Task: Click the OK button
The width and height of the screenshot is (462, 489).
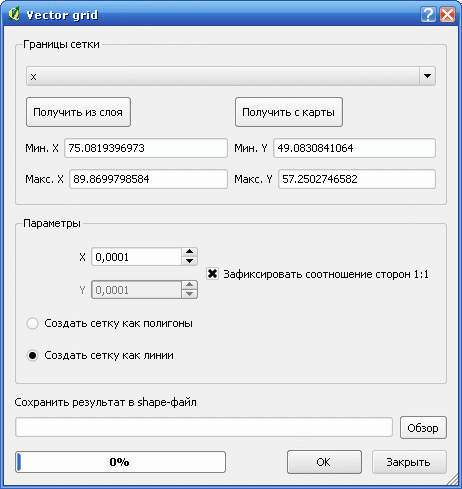Action: tap(324, 462)
